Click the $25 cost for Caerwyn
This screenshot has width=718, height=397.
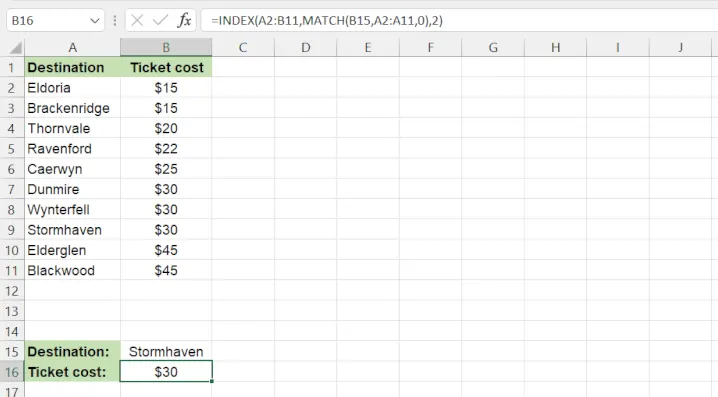coord(166,169)
